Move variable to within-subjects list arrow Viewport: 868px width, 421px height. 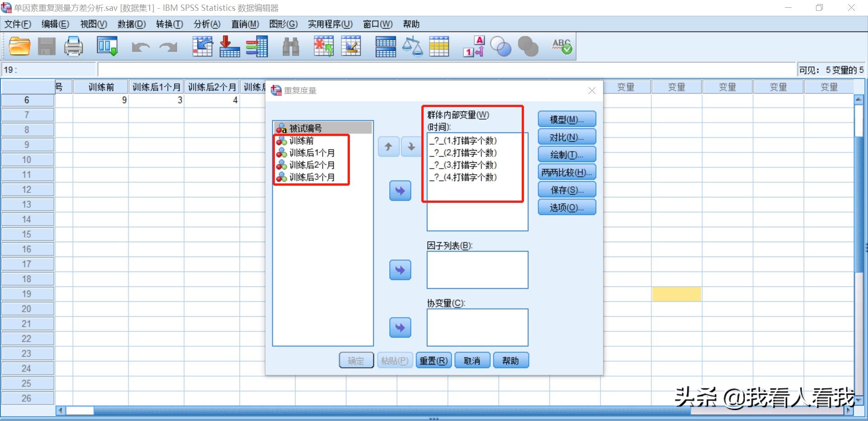[x=400, y=191]
